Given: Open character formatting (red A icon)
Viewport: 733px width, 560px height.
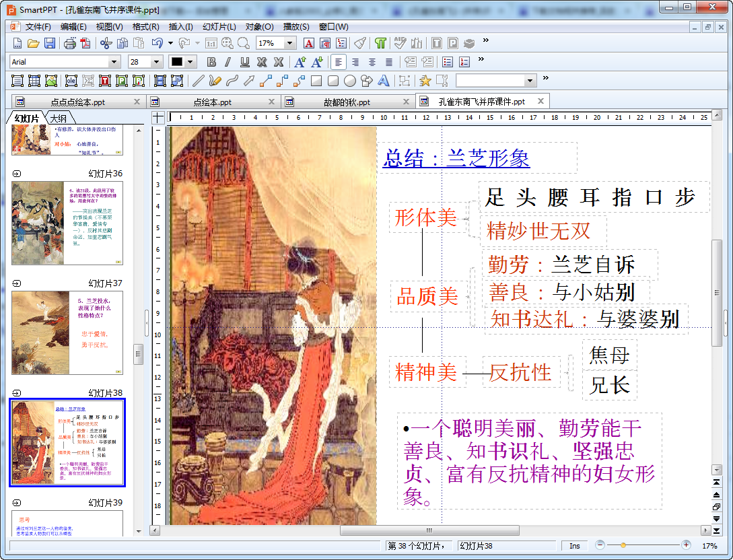Looking at the screenshot, I should [x=309, y=44].
